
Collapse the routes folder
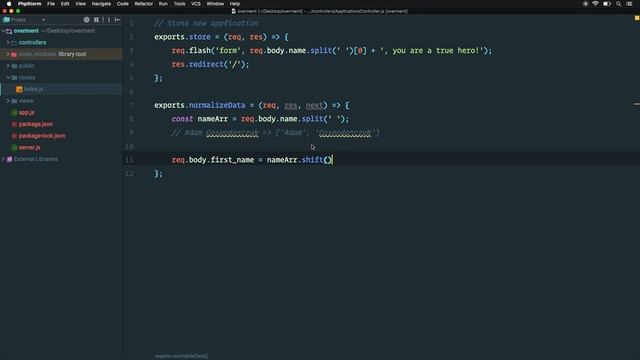(8, 77)
